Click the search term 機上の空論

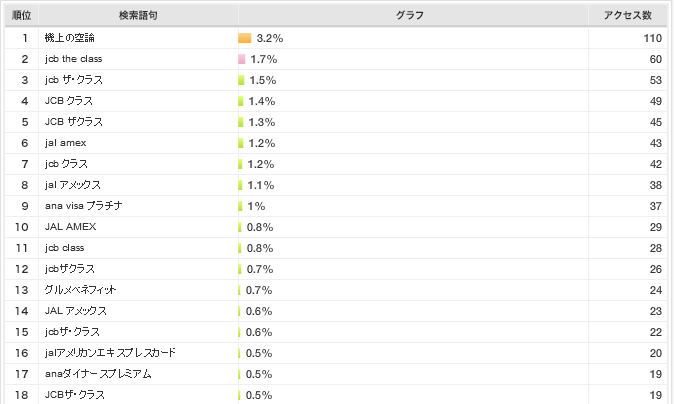(x=69, y=38)
